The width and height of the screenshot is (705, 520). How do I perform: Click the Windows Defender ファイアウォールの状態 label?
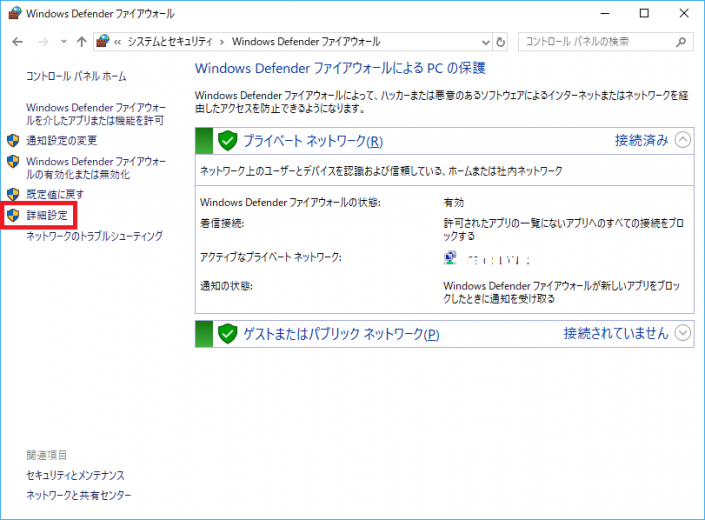click(x=290, y=203)
